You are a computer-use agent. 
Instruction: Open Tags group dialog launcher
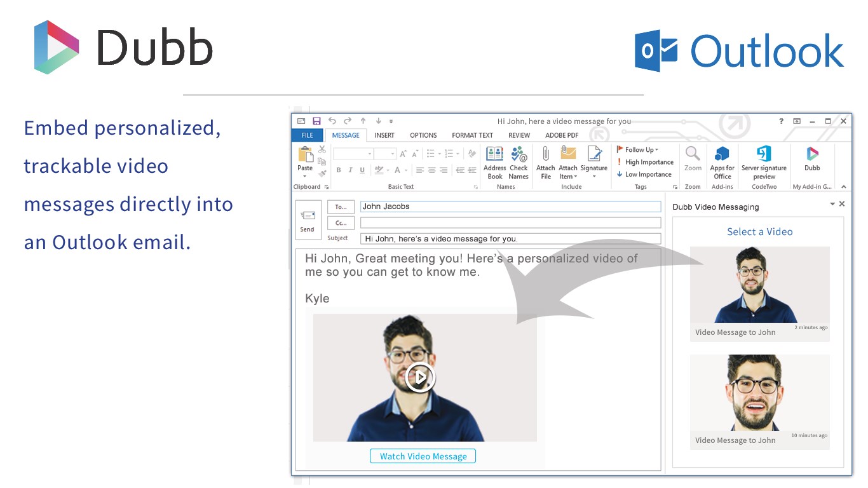(674, 187)
